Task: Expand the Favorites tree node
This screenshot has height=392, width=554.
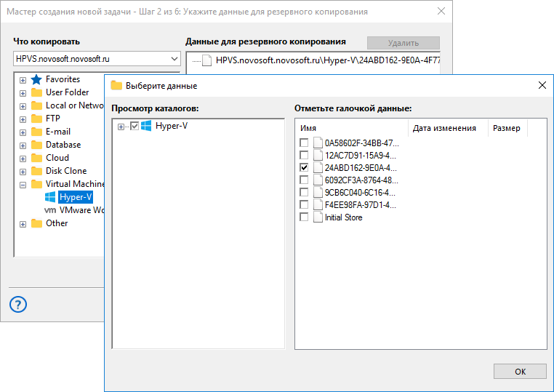Action: pos(23,80)
